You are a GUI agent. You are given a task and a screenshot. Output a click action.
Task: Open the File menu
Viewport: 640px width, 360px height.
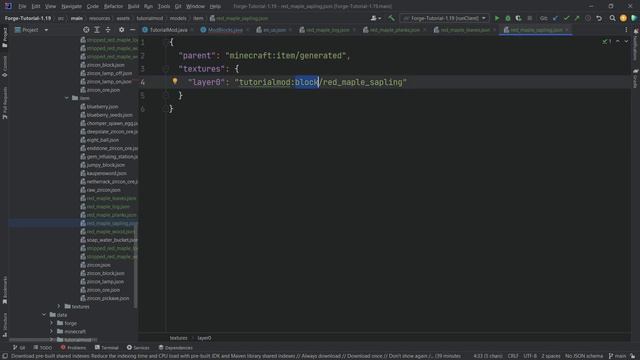tap(22, 6)
